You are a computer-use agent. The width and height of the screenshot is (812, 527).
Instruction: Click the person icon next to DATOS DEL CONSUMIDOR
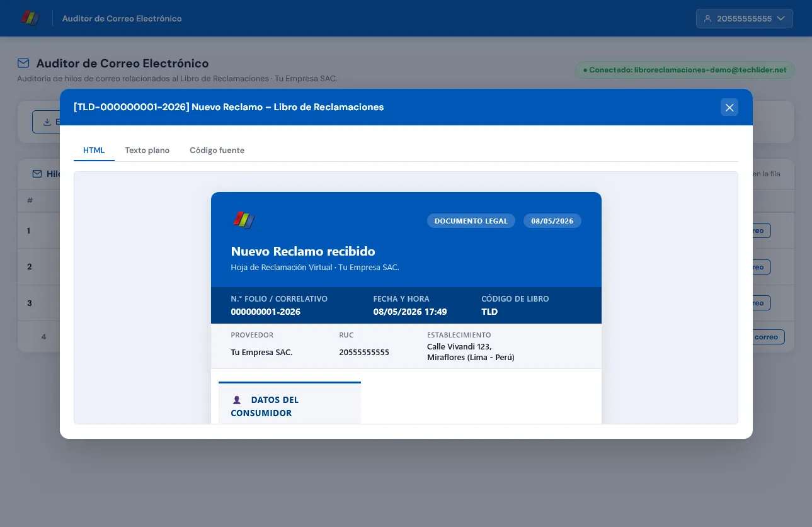click(237, 400)
